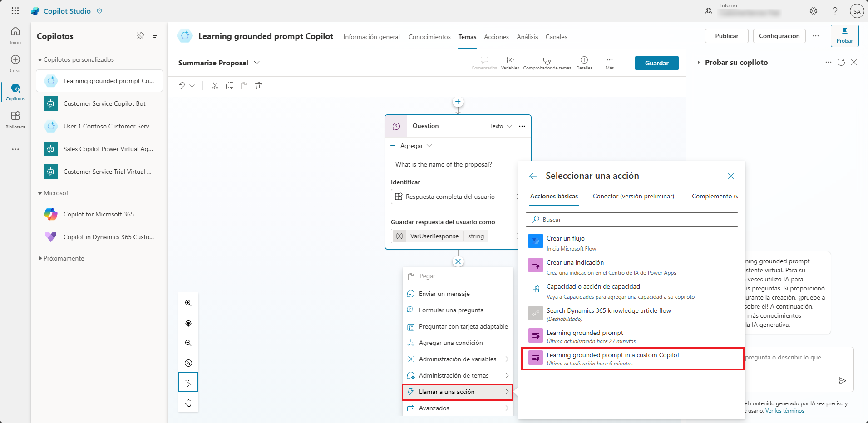
Task: Open Customer Service Copilot Bot
Action: (x=99, y=103)
